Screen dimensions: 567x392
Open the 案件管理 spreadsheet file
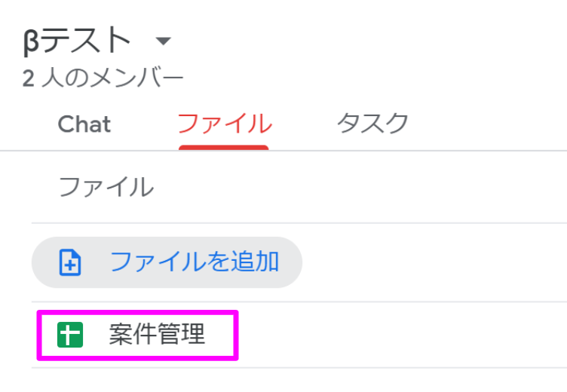(x=157, y=335)
